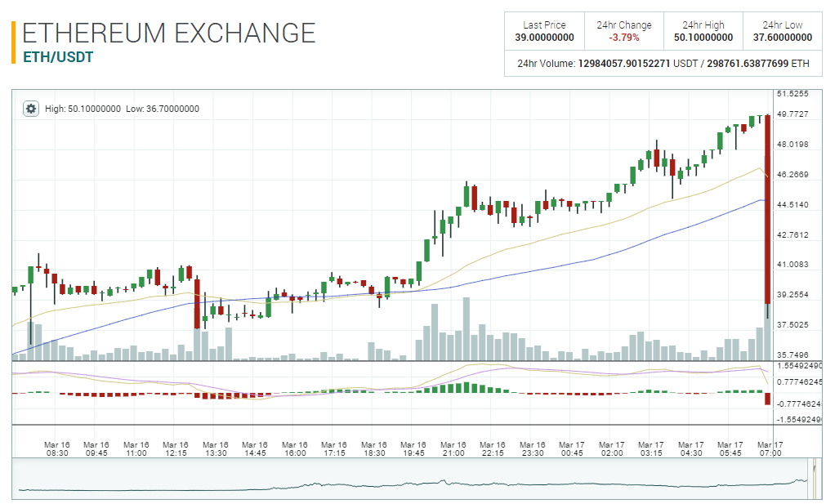
Task: Click the tallest volume bar near Mar 16 21:00
Action: click(x=467, y=328)
